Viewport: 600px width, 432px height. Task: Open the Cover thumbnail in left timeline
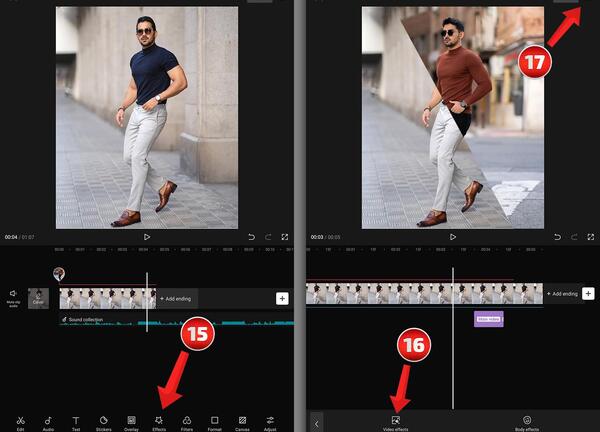(38, 298)
